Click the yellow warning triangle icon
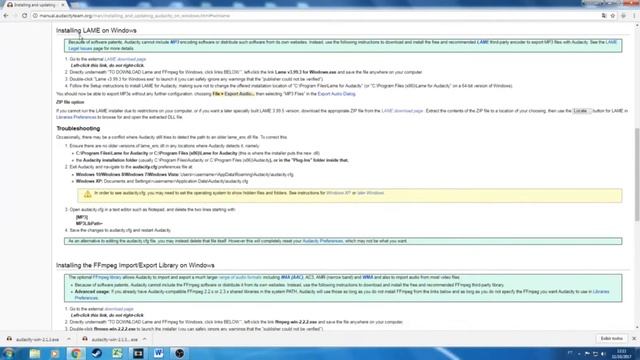This screenshot has height=360, width=640. tap(87, 194)
